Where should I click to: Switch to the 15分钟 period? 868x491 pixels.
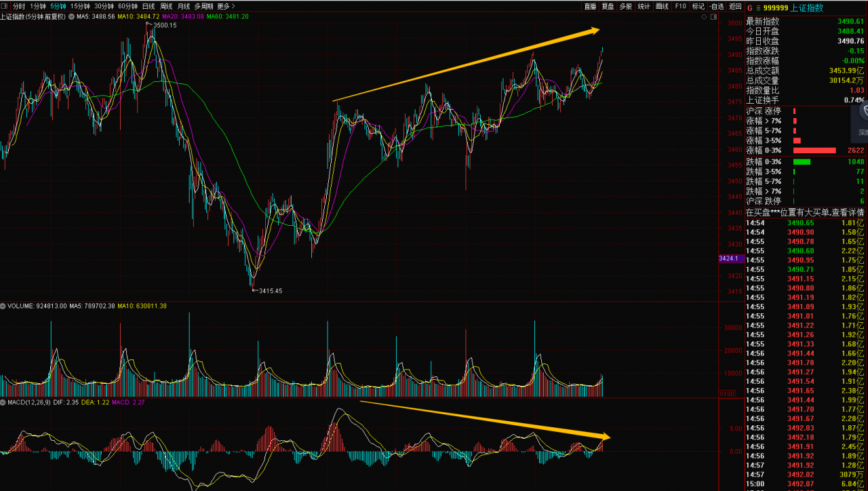(80, 6)
